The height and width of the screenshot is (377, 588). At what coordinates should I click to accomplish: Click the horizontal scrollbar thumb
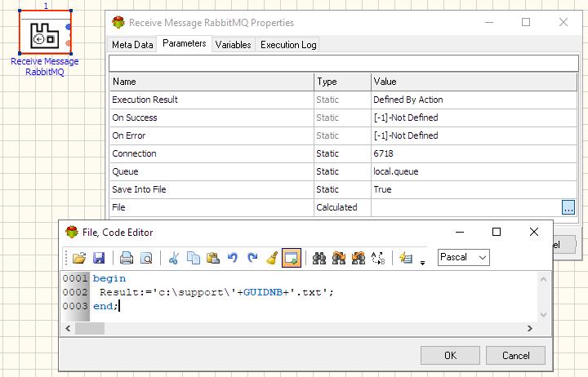point(90,328)
